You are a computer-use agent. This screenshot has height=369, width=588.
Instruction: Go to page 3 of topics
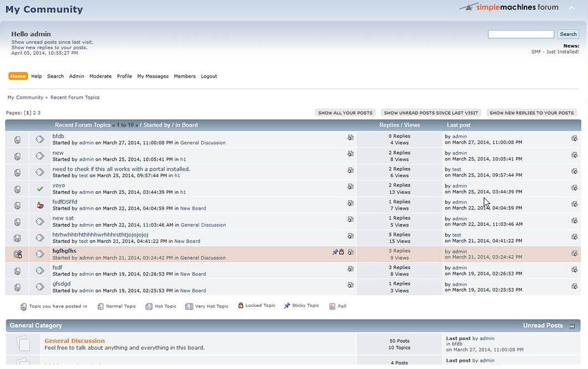[x=39, y=113]
